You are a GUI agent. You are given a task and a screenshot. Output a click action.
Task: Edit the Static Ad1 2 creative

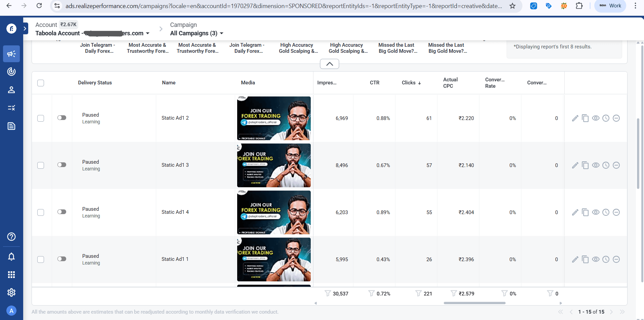point(575,118)
